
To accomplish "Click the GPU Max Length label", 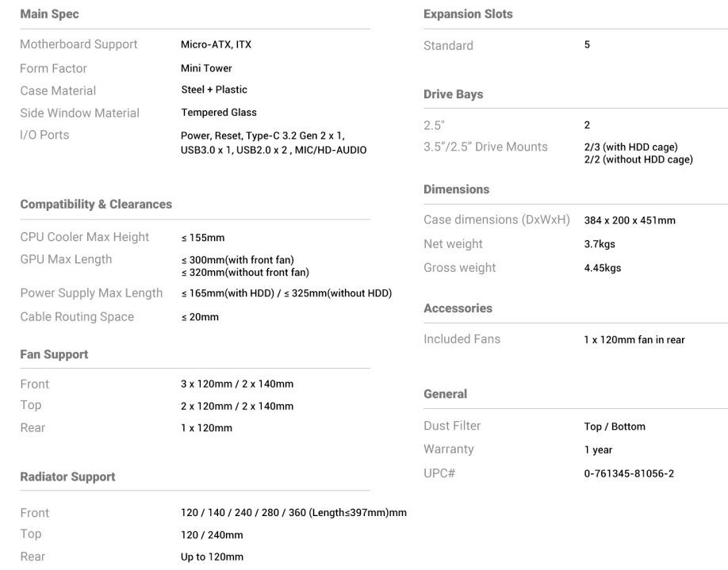I will (66, 259).
